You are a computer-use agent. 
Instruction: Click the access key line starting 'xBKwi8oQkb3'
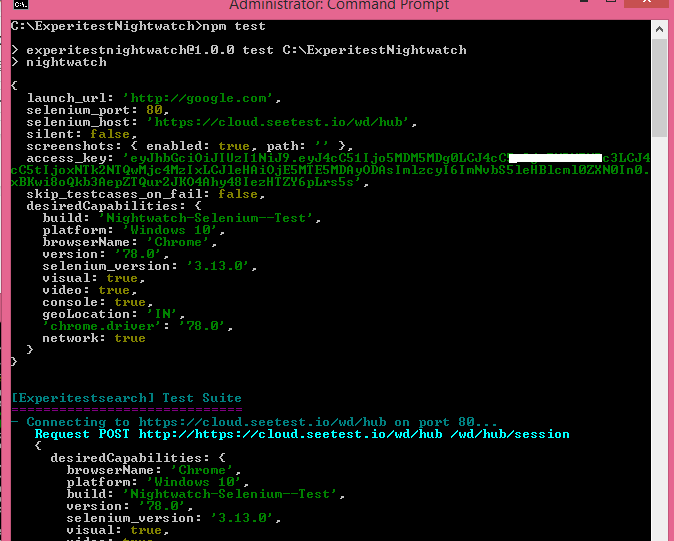(x=190, y=183)
